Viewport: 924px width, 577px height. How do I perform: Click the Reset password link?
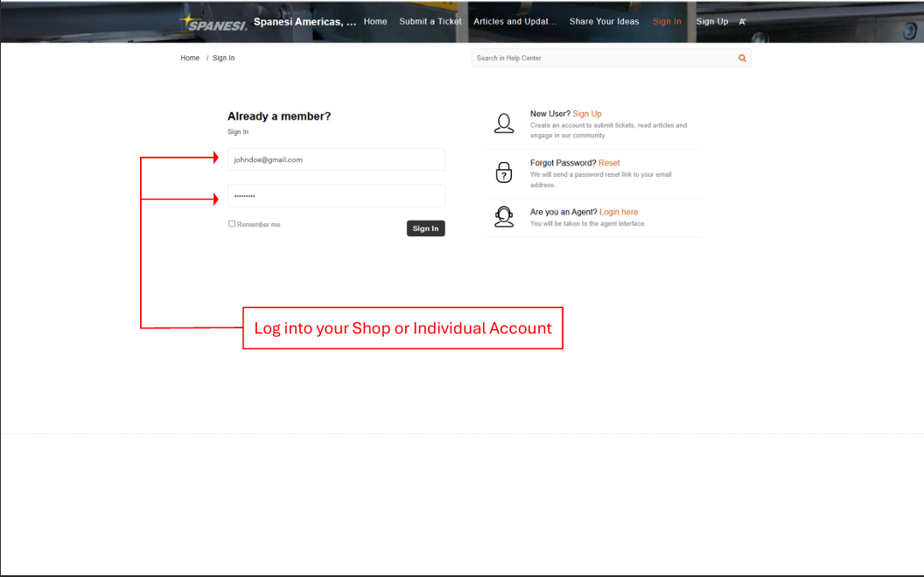pos(609,163)
